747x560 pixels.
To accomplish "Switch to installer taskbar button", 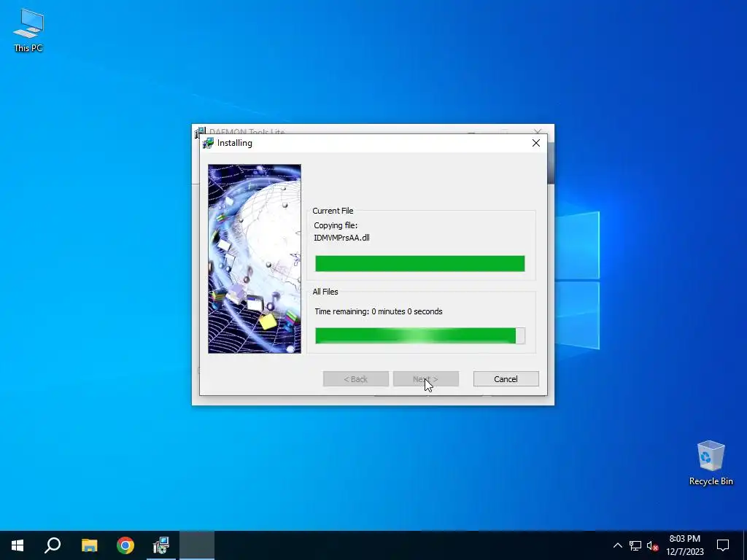I will [x=161, y=545].
